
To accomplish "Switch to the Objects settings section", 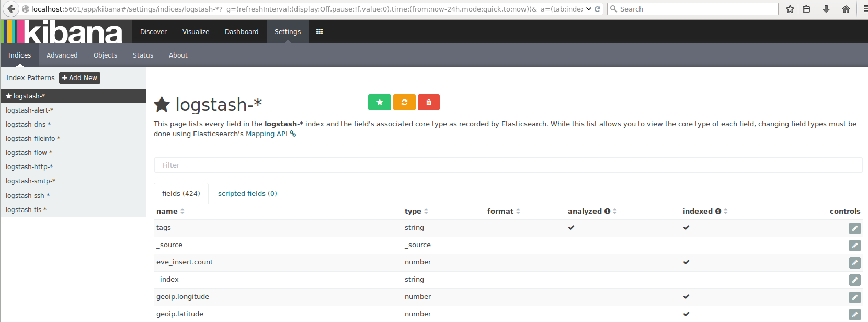I will pos(105,55).
